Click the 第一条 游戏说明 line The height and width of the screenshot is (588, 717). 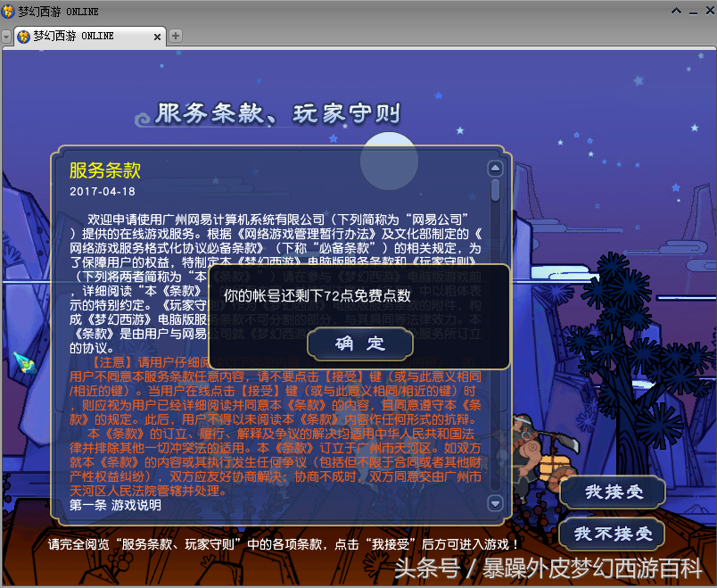[115, 505]
